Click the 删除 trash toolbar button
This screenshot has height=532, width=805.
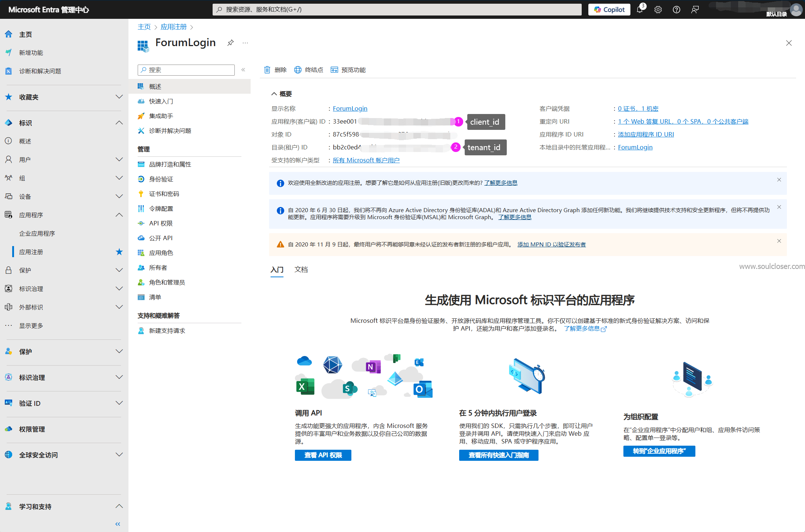(275, 70)
